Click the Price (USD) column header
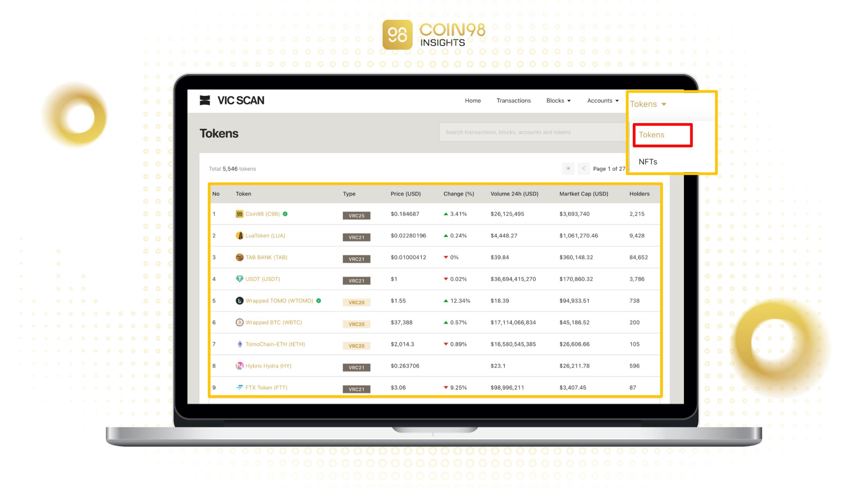Screen dimensions: 868x488 point(406,194)
